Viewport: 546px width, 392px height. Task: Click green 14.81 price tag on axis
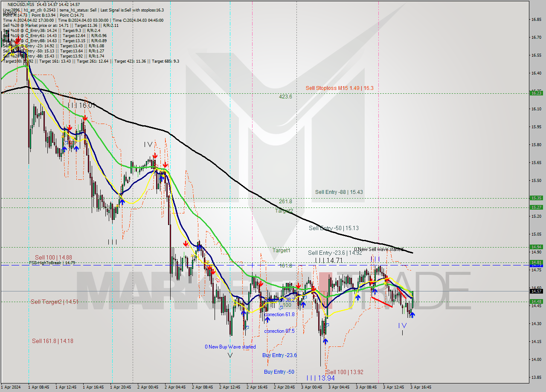[536, 262]
